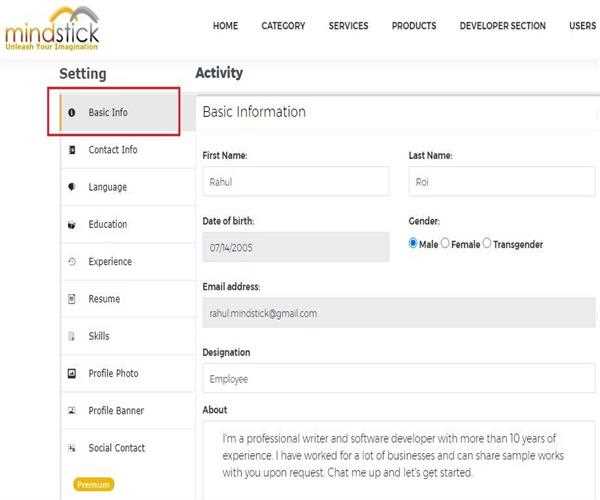This screenshot has height=500, width=600.
Task: Click the Social Contact icon
Action: [x=72, y=448]
